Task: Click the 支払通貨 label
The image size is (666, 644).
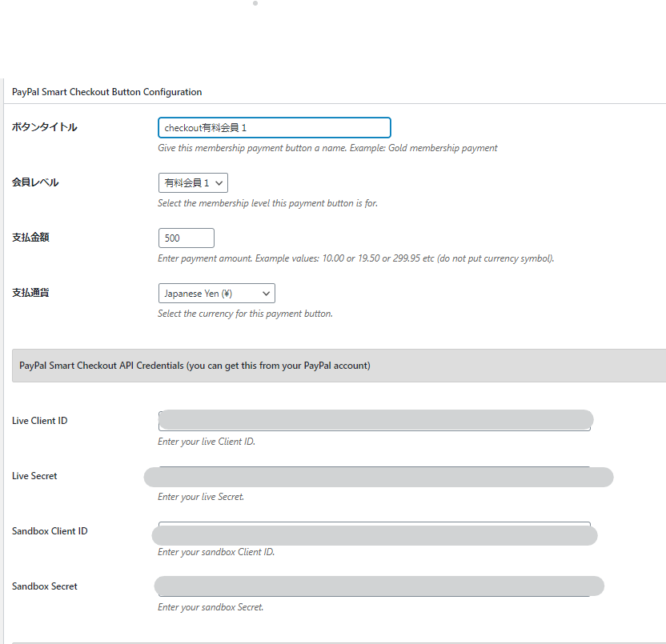Action: tap(30, 293)
